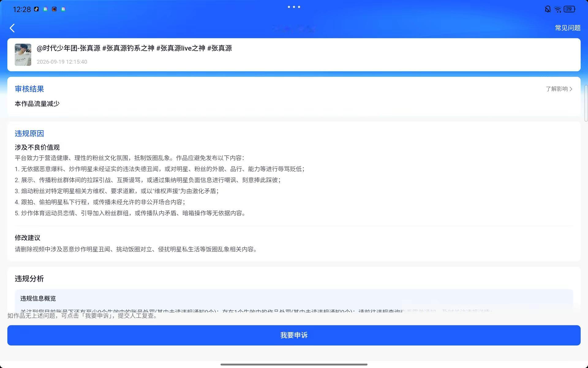Tap the Wi-Fi status icon

click(558, 9)
